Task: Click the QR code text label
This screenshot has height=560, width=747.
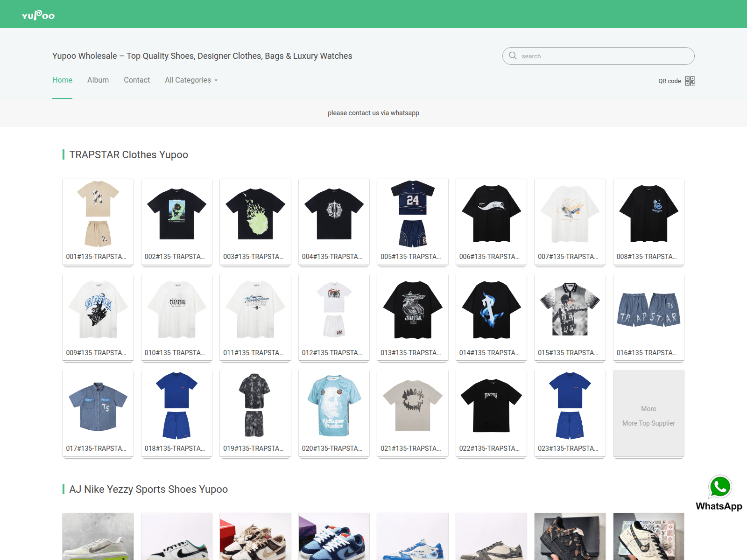Action: [669, 81]
